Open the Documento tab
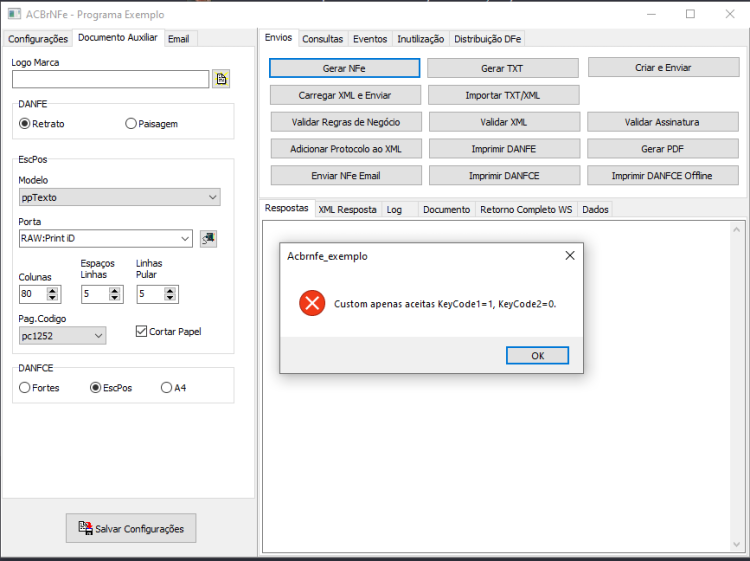This screenshot has height=561, width=750. click(446, 209)
